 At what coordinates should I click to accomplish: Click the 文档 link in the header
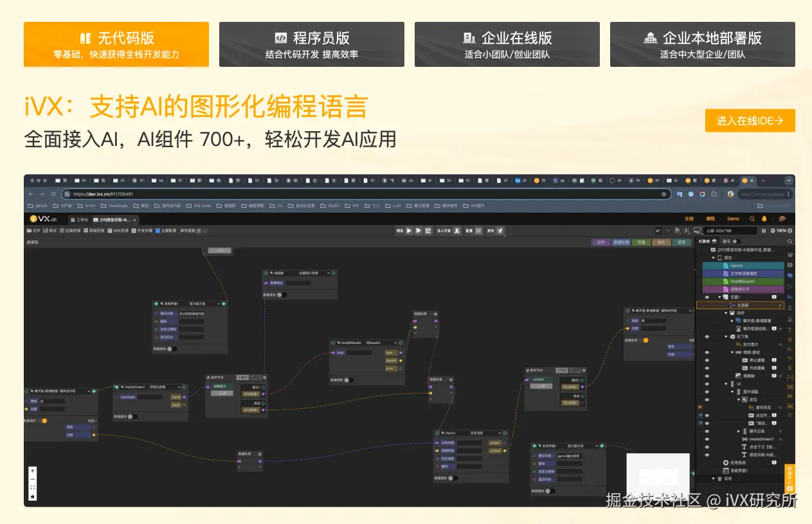click(x=689, y=219)
